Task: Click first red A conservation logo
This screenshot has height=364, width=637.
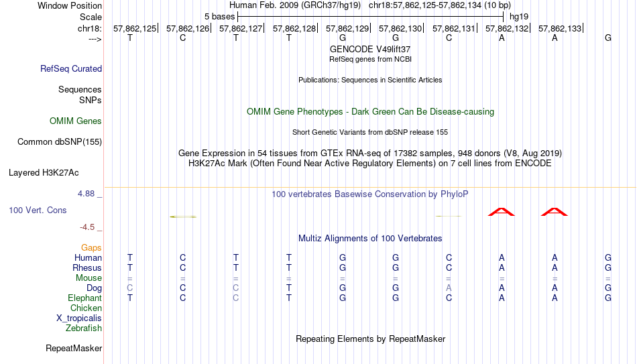Action: click(x=502, y=212)
